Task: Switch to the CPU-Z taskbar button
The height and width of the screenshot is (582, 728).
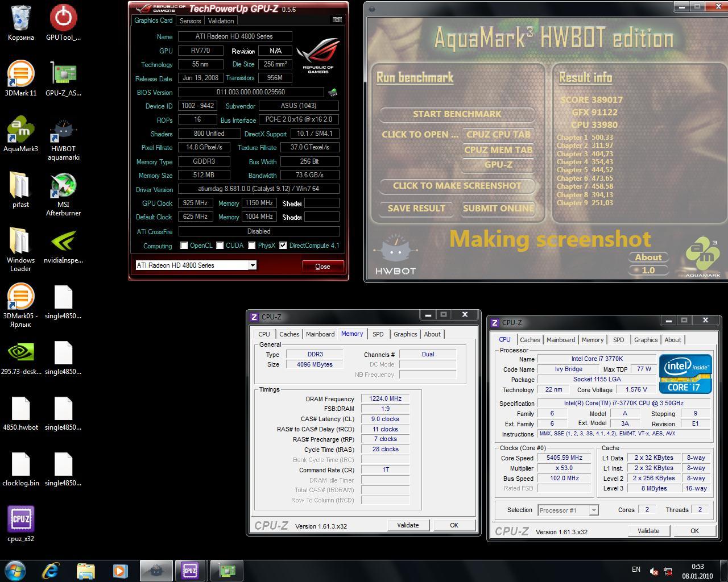Action: click(x=190, y=570)
